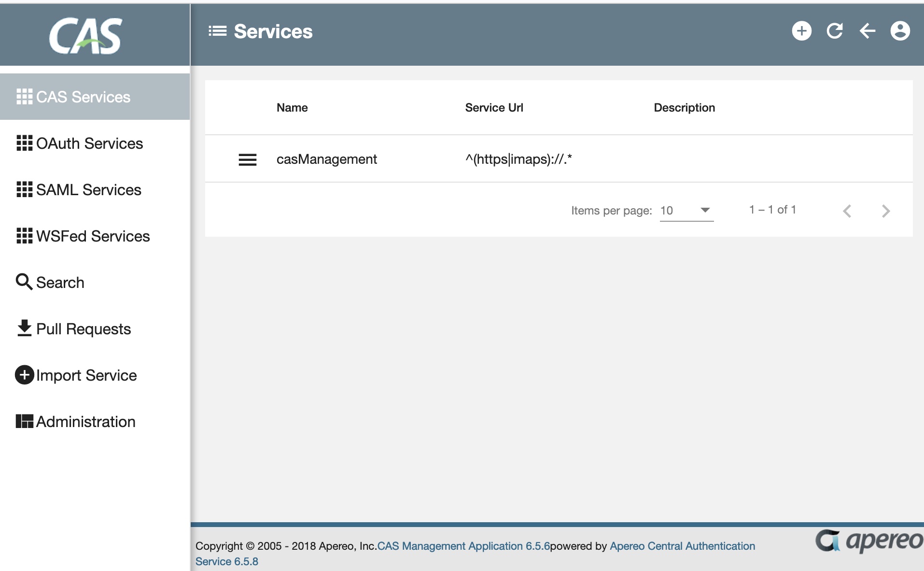Click the OAuth Services grid icon
The width and height of the screenshot is (924, 571).
(24, 143)
